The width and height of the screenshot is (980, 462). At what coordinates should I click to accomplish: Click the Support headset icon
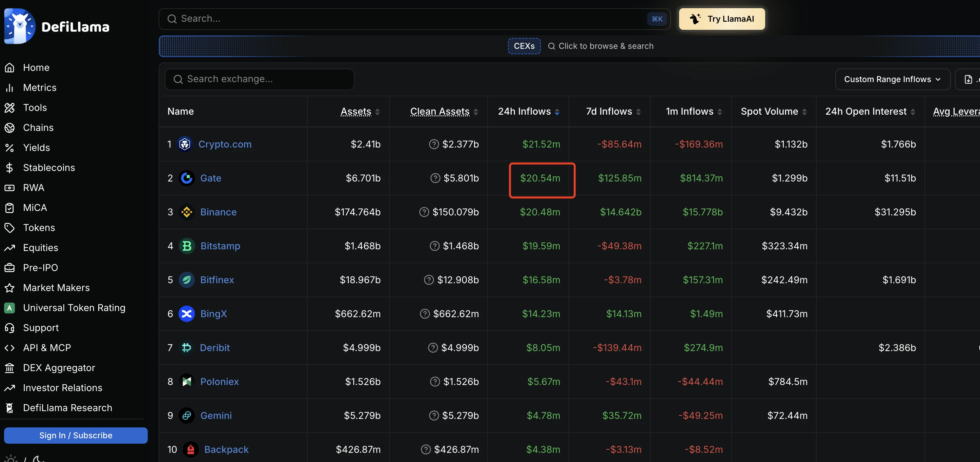[9, 328]
